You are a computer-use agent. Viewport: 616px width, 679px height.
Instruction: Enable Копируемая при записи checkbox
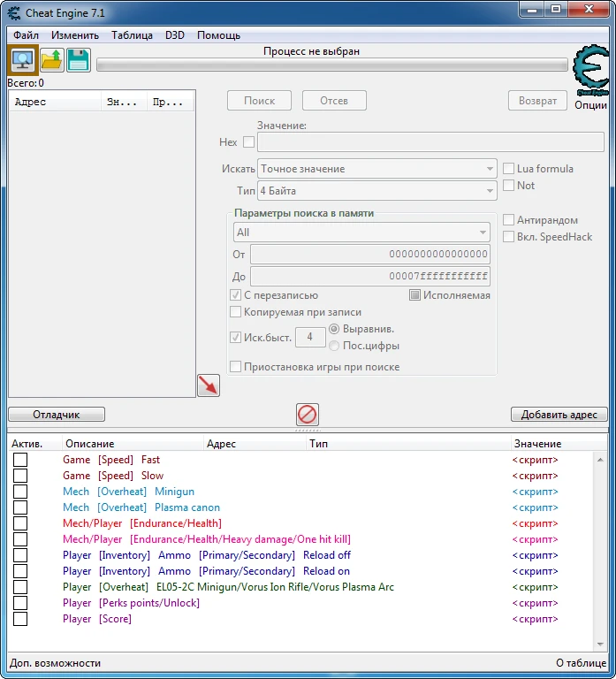pyautogui.click(x=235, y=312)
